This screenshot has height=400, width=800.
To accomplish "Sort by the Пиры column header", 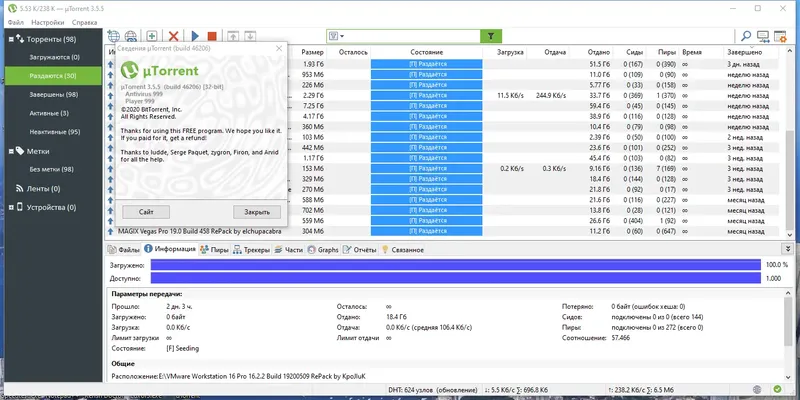I will (667, 52).
